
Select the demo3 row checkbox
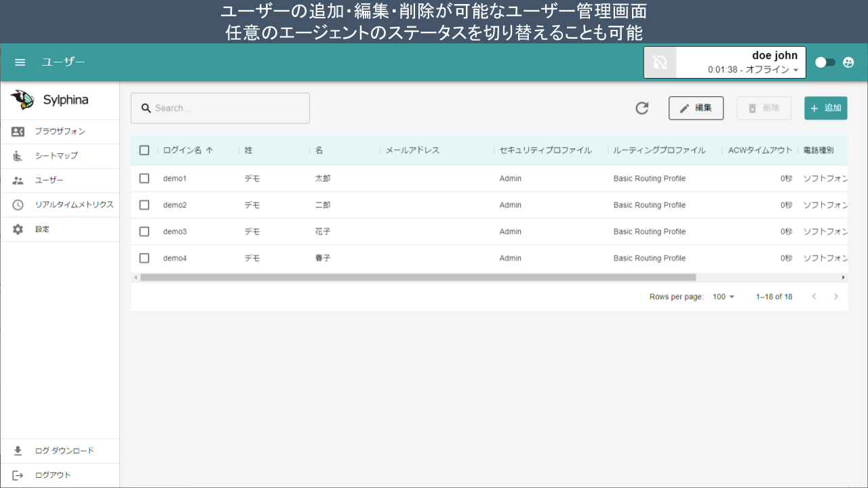(x=144, y=232)
